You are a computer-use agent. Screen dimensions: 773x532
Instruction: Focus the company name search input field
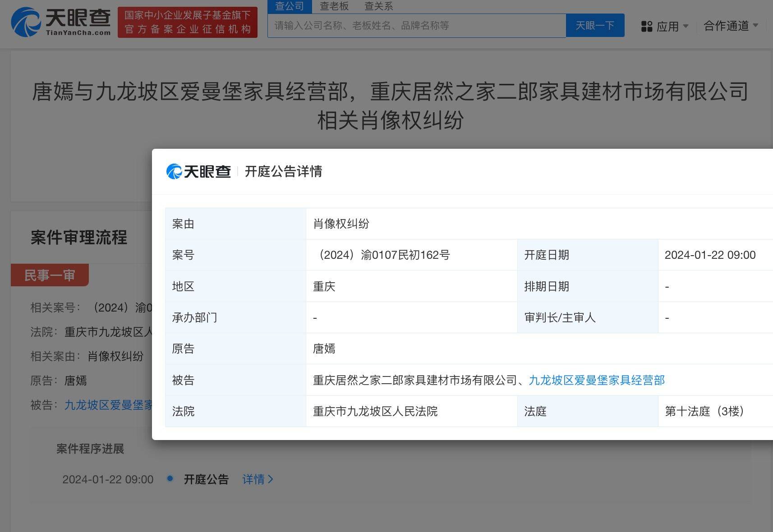point(417,26)
